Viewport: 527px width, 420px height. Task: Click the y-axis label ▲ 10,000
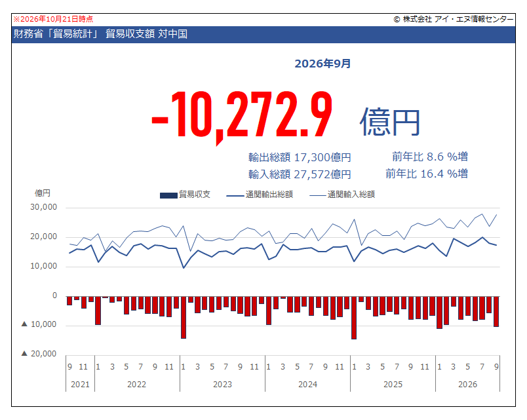39,324
